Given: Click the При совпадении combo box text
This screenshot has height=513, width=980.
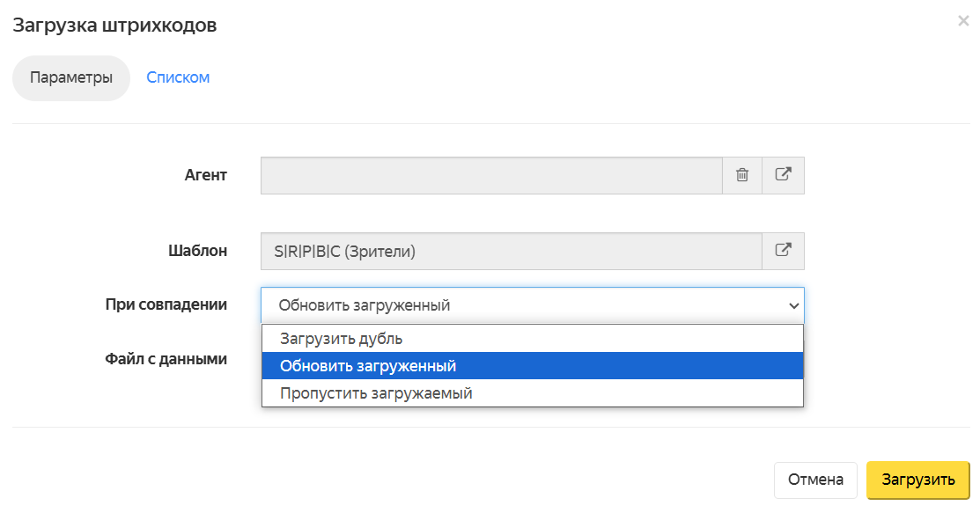Looking at the screenshot, I should 365,305.
